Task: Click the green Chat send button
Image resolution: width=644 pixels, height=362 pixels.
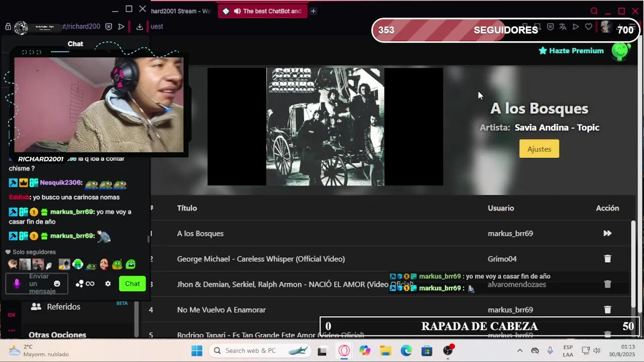Action: coord(132,284)
